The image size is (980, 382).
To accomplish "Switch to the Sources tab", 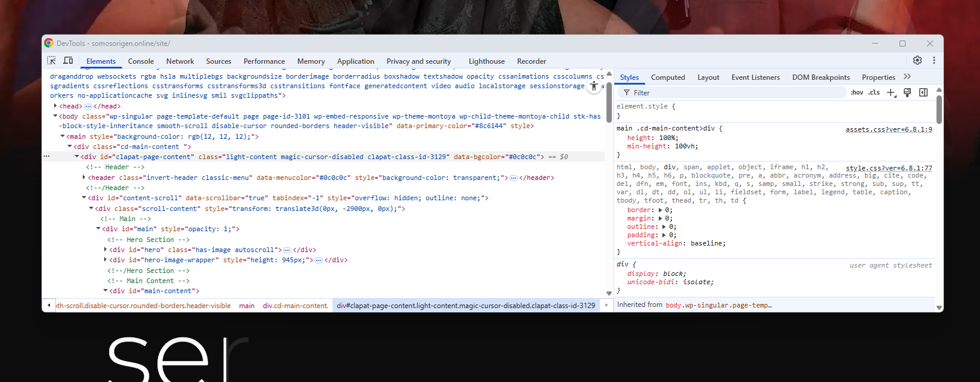I will click(x=219, y=61).
